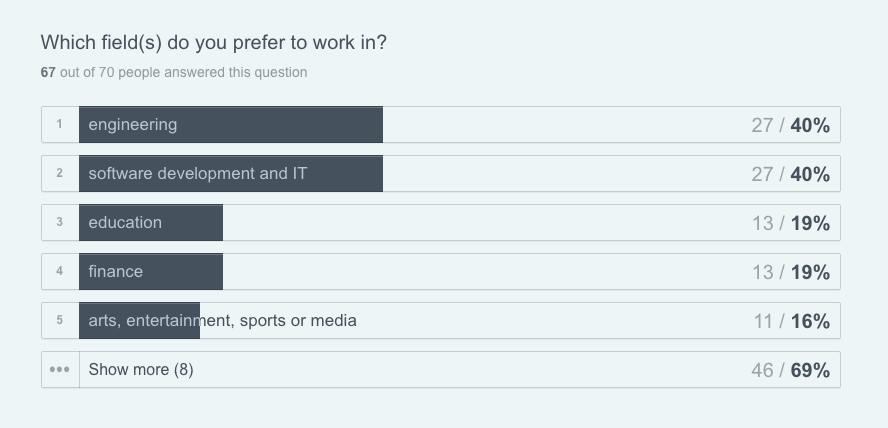Click the 67 out of 70 answered text
This screenshot has width=888, height=428.
click(174, 72)
